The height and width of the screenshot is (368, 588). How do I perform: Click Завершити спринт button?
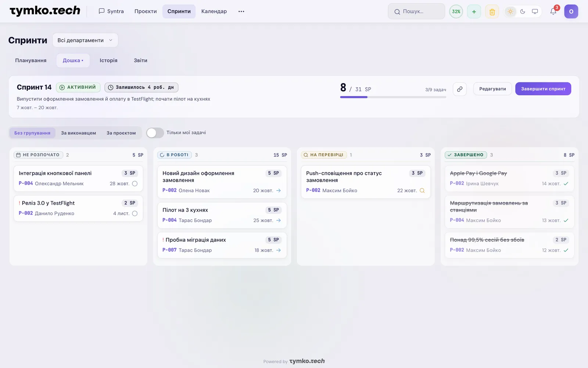coord(543,89)
